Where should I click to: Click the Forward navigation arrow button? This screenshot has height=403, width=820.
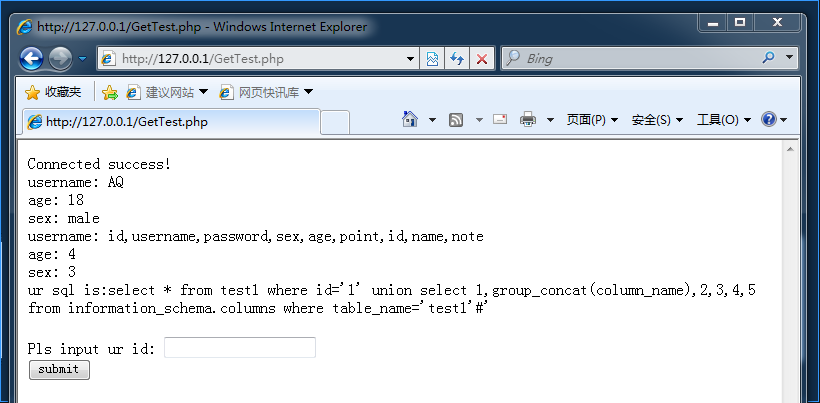60,59
